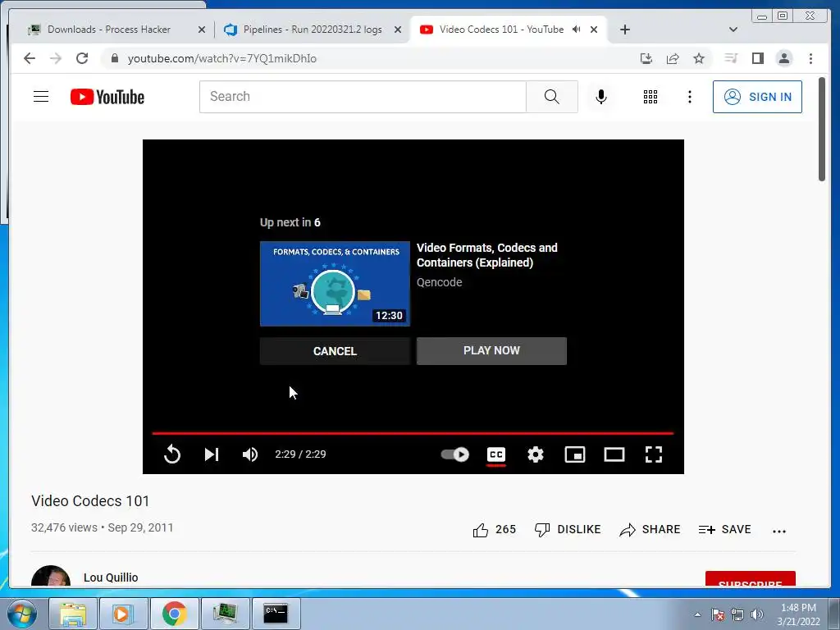The image size is (840, 630).
Task: Show hidden tray icons arrow
Action: coord(697,614)
